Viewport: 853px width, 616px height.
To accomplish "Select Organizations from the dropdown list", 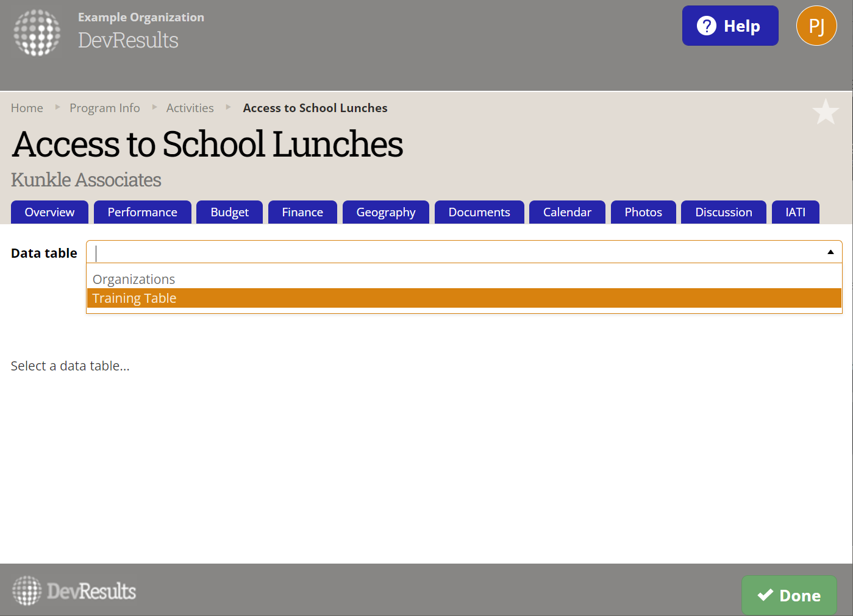I will (464, 279).
